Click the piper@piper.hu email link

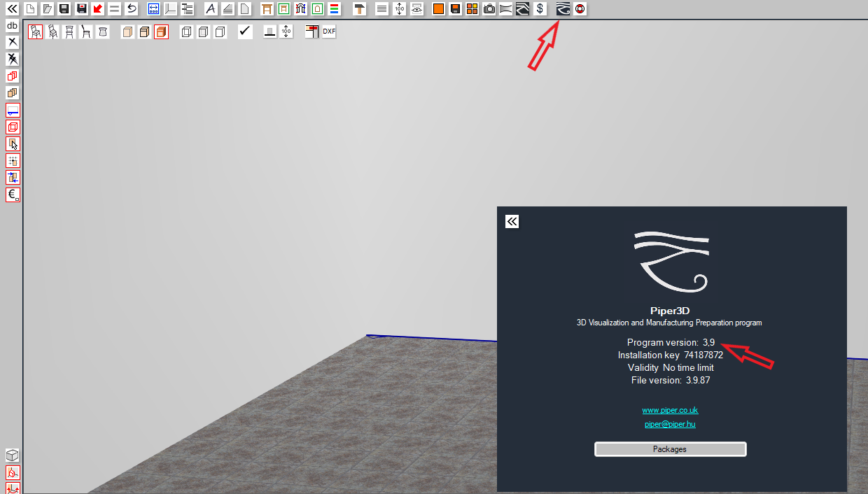[670, 424]
